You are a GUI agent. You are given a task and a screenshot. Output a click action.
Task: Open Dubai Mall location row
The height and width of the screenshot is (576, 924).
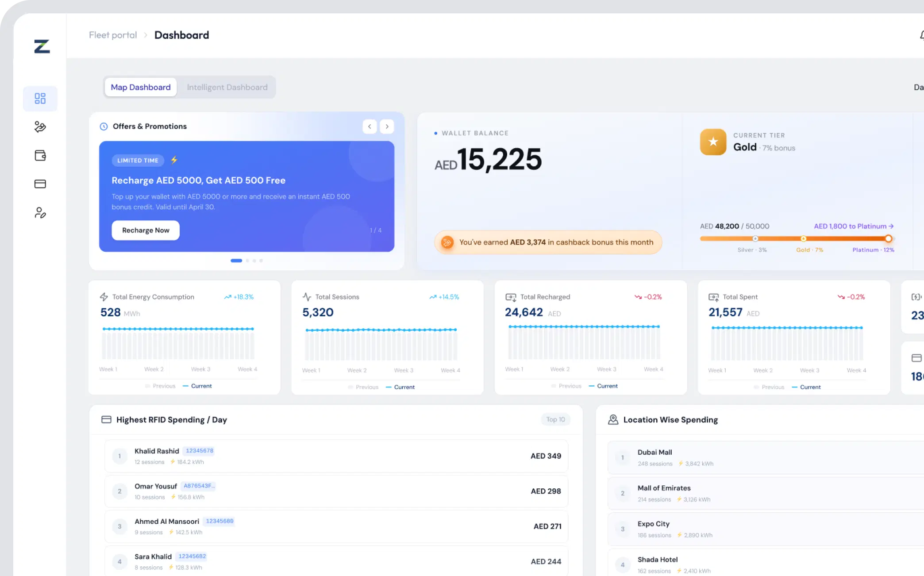pos(766,457)
